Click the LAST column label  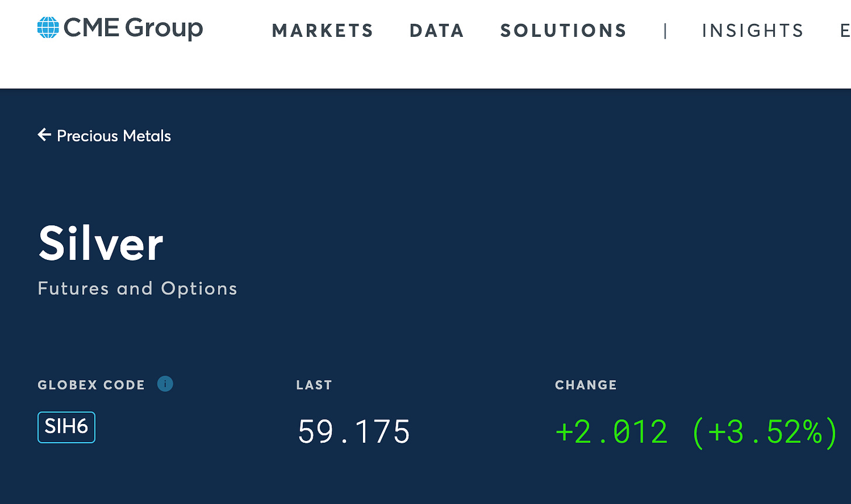(314, 385)
